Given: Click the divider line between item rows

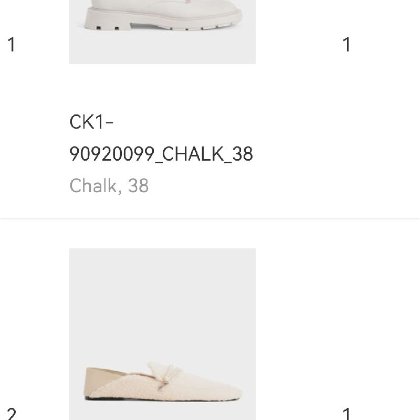Looking at the screenshot, I should [210, 219].
